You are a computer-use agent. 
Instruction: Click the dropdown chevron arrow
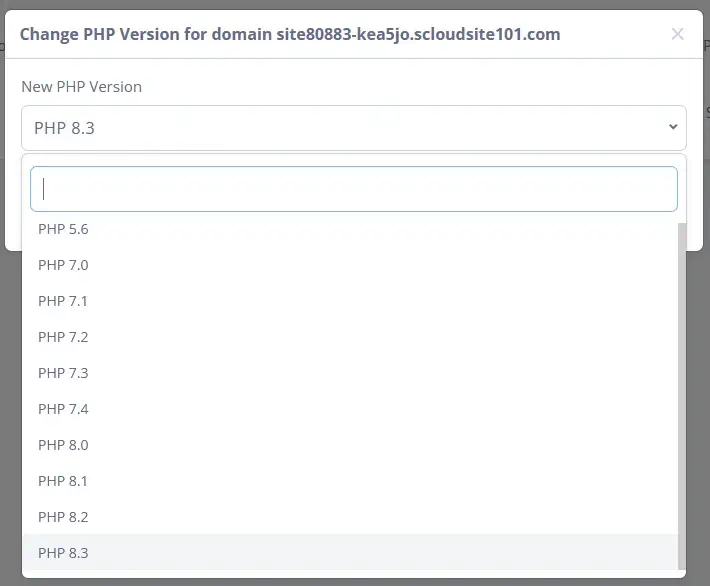click(673, 127)
